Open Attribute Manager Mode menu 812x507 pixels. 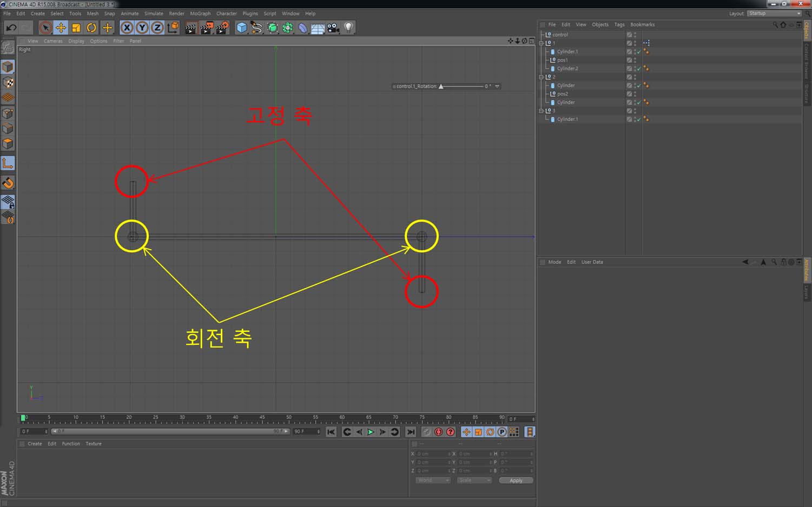[x=554, y=262]
